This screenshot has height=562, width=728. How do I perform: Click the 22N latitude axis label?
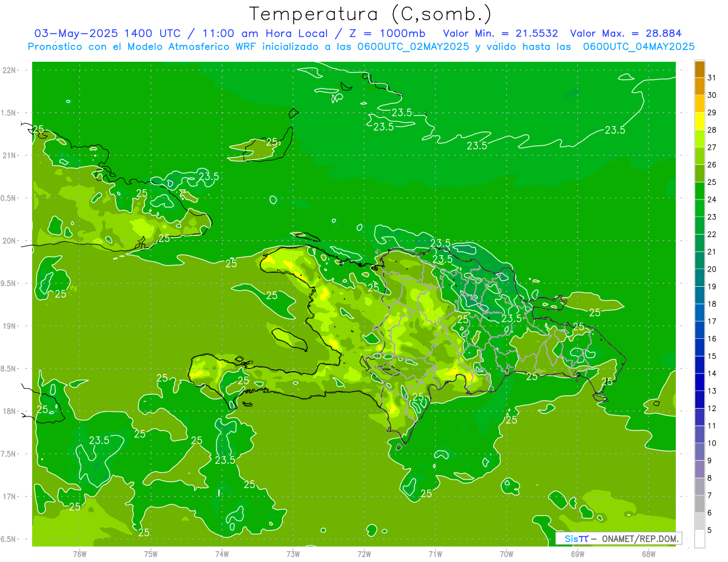pyautogui.click(x=9, y=70)
